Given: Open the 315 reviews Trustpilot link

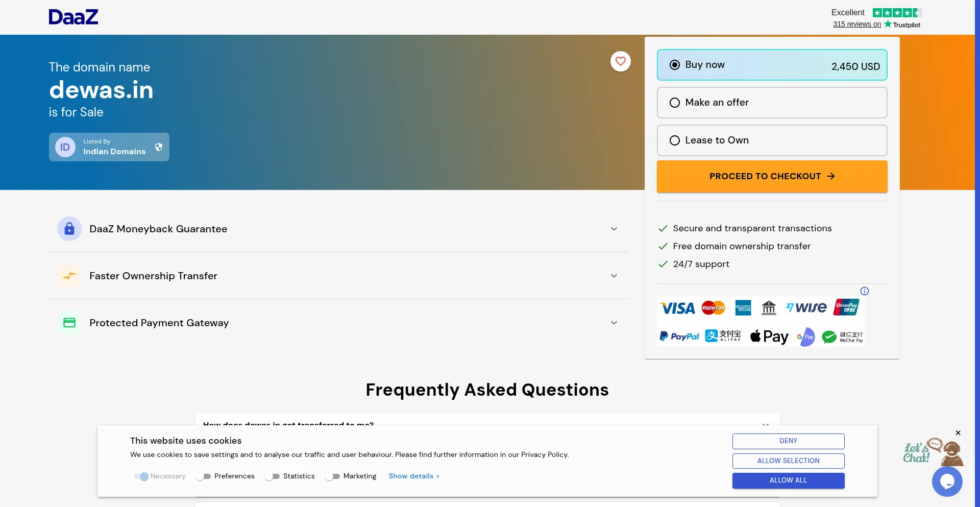Looking at the screenshot, I should point(857,24).
